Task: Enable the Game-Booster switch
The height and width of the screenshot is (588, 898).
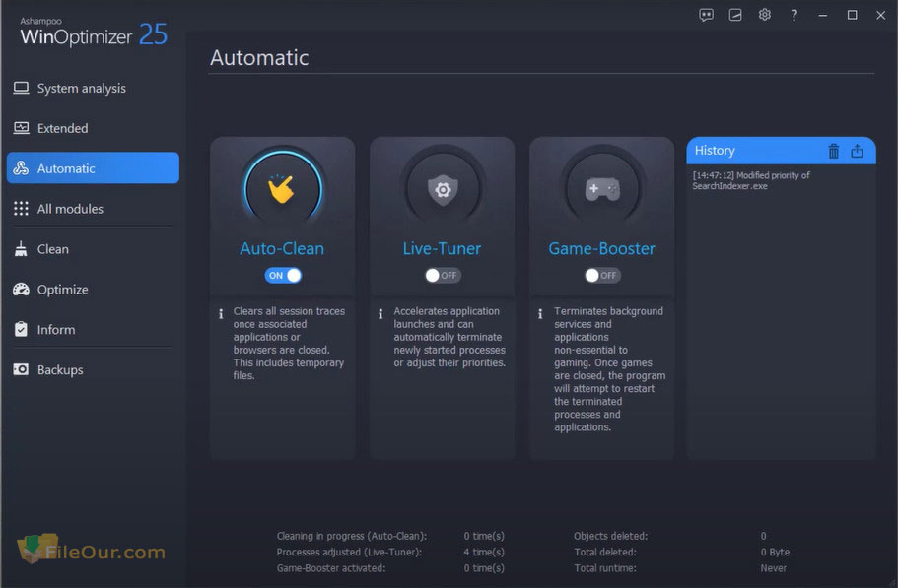Action: (602, 276)
